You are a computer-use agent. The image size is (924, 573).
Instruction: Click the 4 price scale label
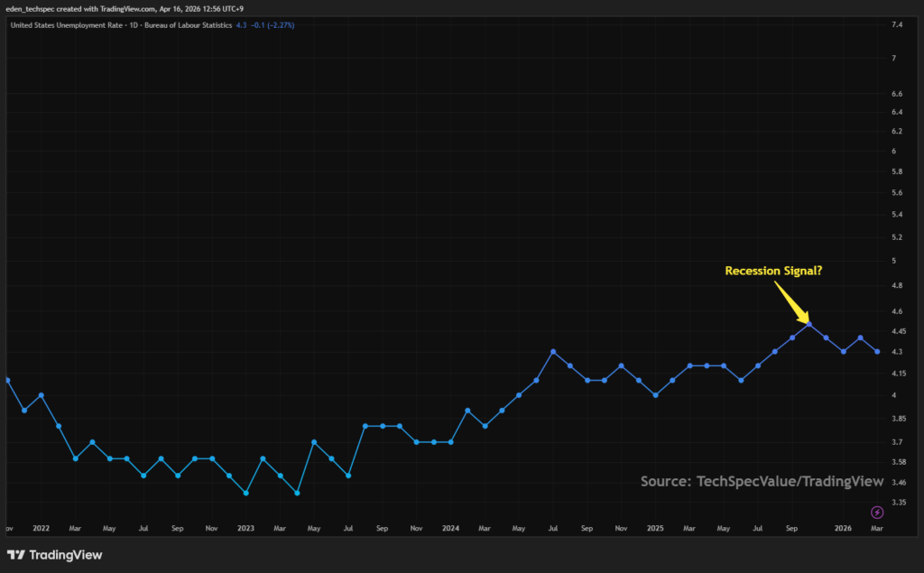coord(894,395)
